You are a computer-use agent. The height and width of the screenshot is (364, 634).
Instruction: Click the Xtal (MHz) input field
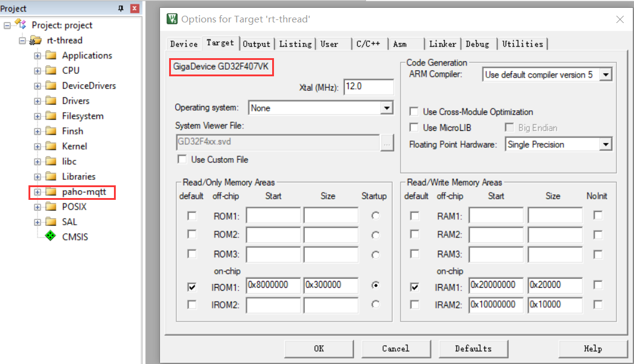pyautogui.click(x=369, y=87)
